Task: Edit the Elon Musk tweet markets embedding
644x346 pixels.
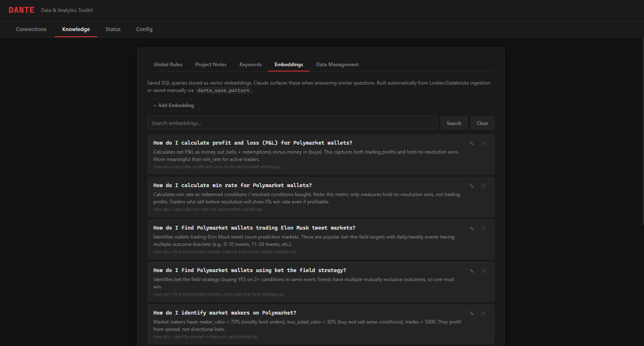Action: (471, 228)
